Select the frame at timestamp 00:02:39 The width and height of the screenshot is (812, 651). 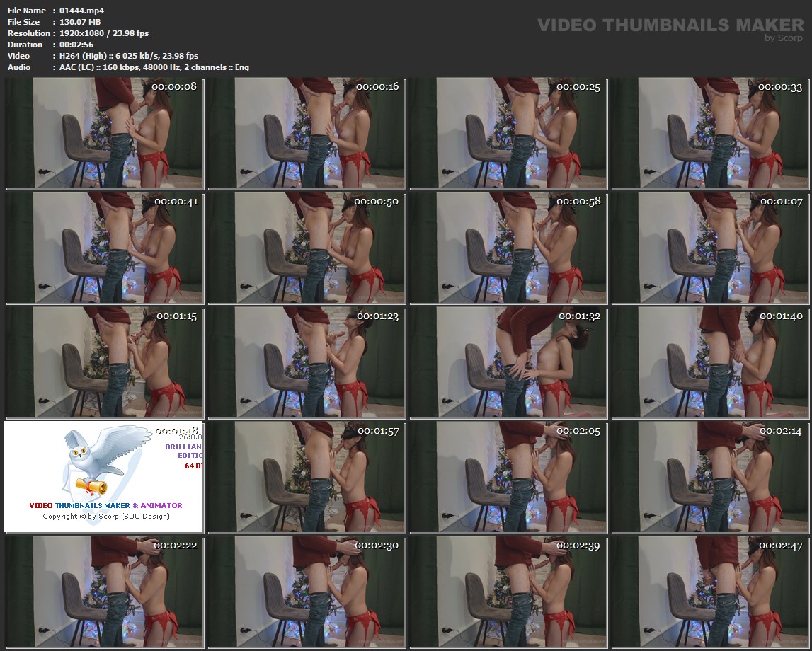pos(508,592)
